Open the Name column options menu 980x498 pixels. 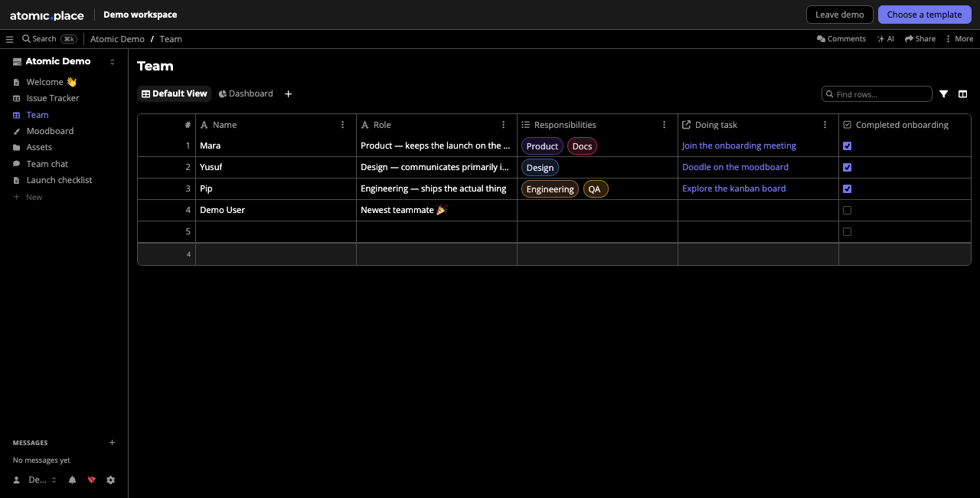[343, 125]
